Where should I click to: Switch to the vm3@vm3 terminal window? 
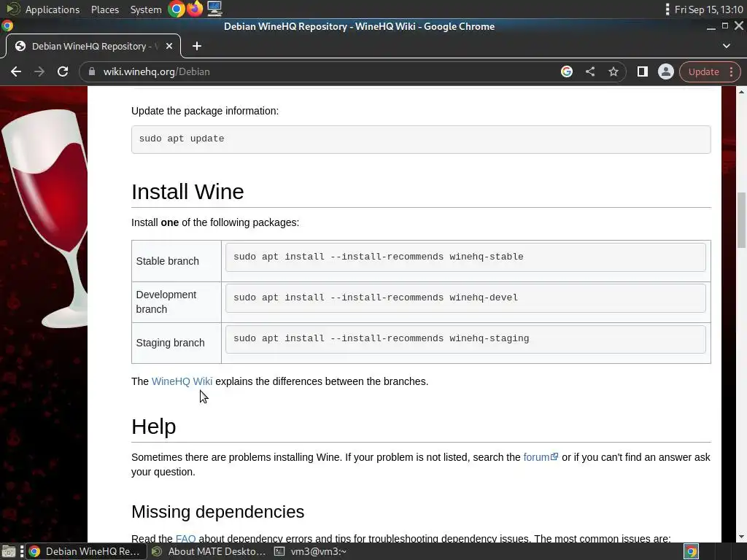point(311,552)
